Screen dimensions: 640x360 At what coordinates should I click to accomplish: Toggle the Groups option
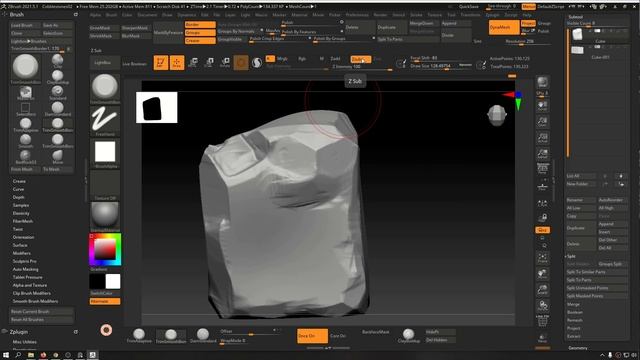click(x=200, y=33)
